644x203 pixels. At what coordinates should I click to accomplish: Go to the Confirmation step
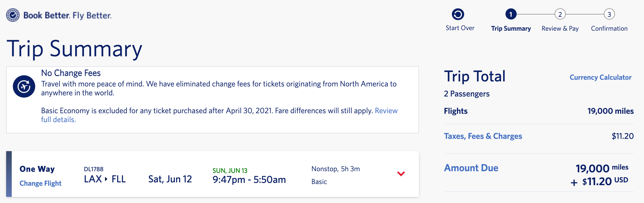click(609, 28)
